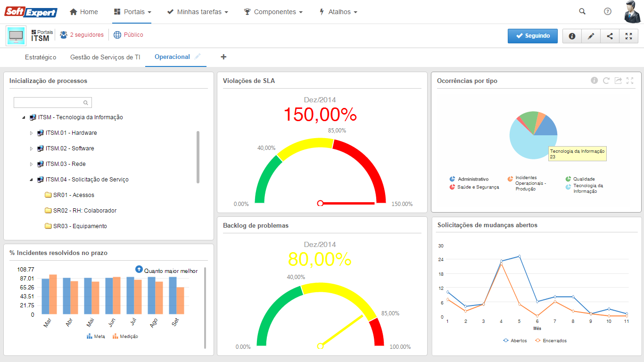Click the process search input field
The image size is (644, 362).
(49, 103)
